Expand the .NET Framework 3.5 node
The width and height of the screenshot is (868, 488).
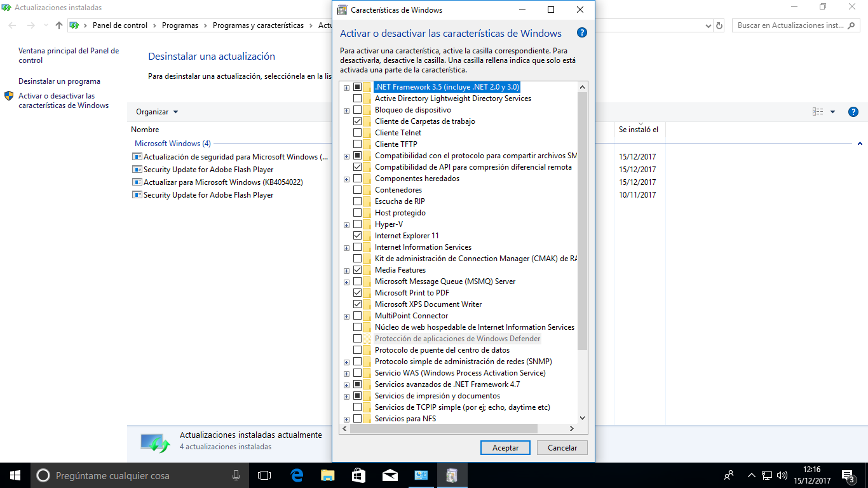(346, 88)
